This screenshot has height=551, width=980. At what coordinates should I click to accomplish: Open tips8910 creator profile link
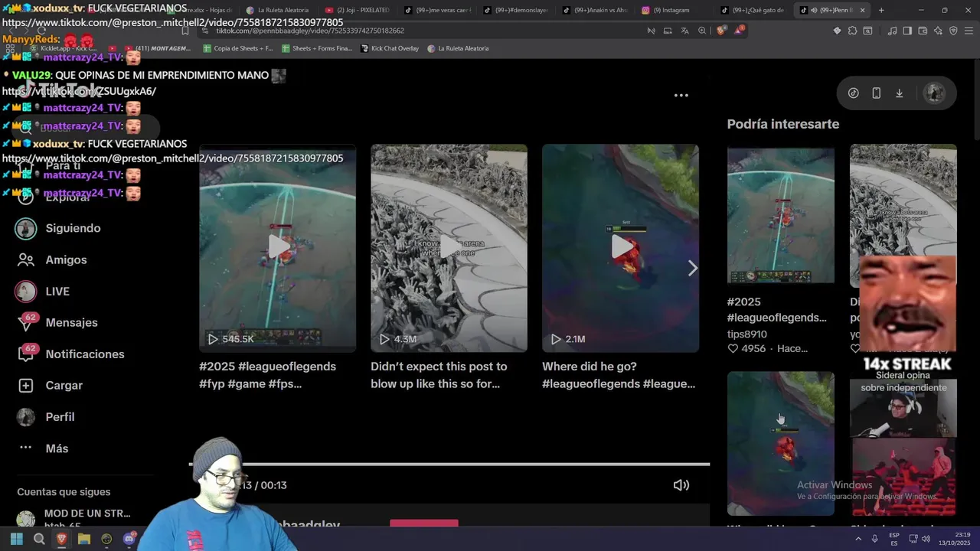tap(746, 334)
